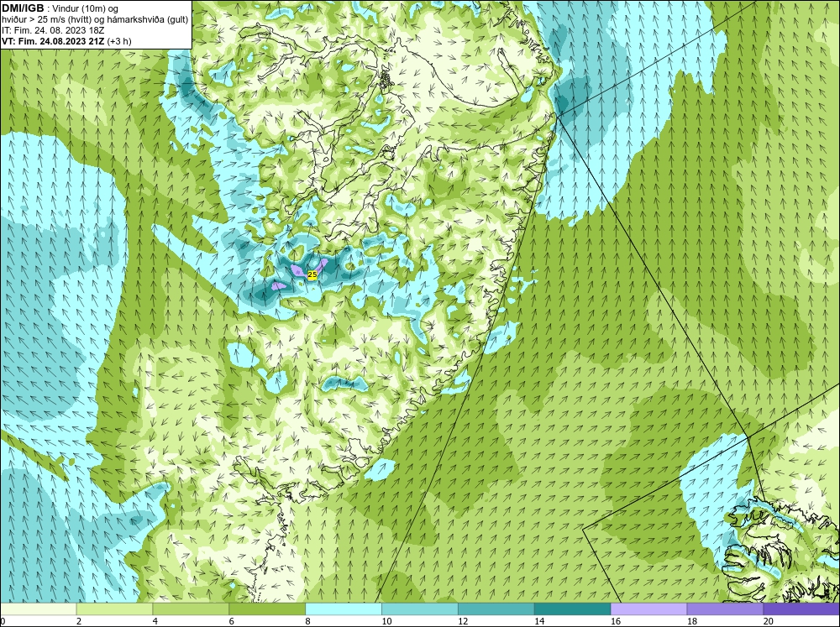Click the 14–16 m/s dark teal swatch
Viewport: 840px width, 627px height.
(573, 609)
